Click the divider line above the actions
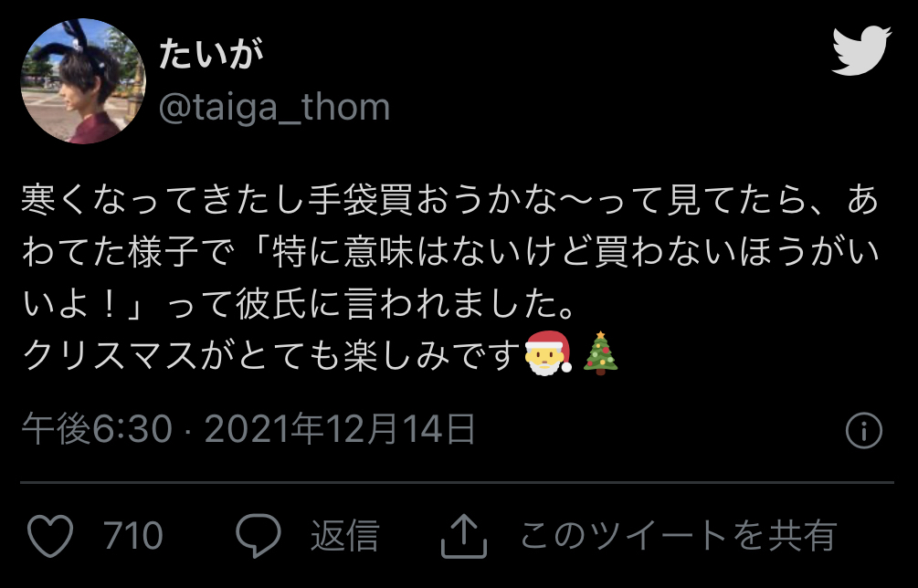The width and height of the screenshot is (918, 588). click(x=458, y=483)
